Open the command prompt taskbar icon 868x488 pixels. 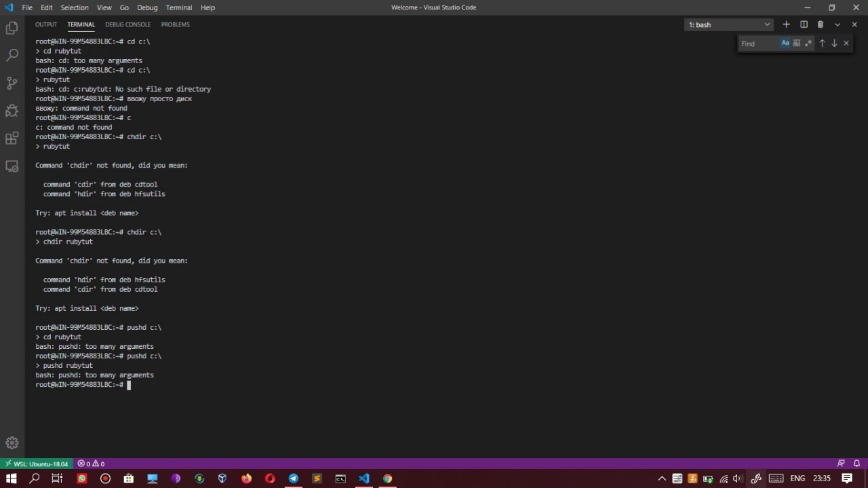340,478
